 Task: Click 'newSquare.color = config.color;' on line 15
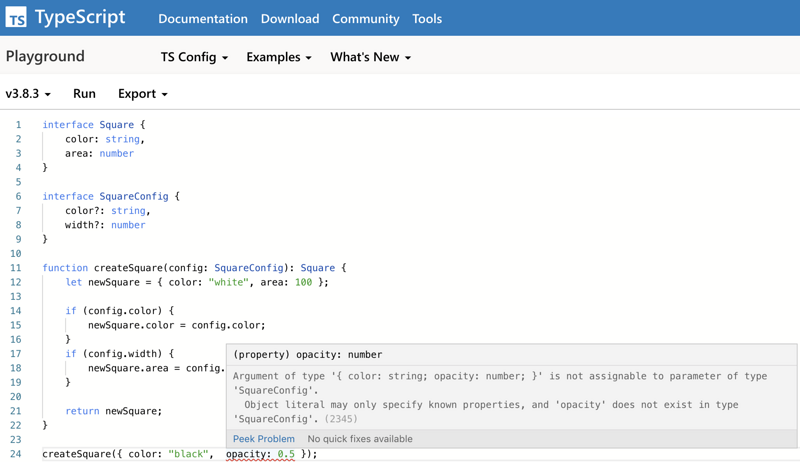point(177,325)
